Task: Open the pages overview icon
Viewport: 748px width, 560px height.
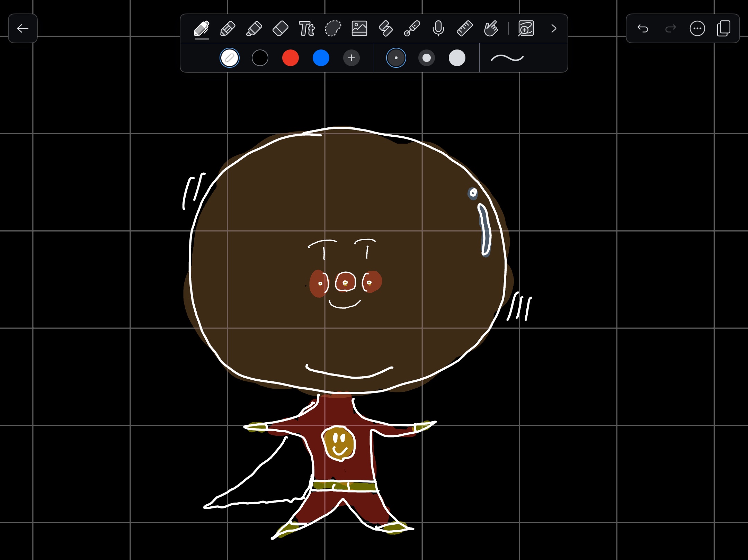Action: (723, 28)
